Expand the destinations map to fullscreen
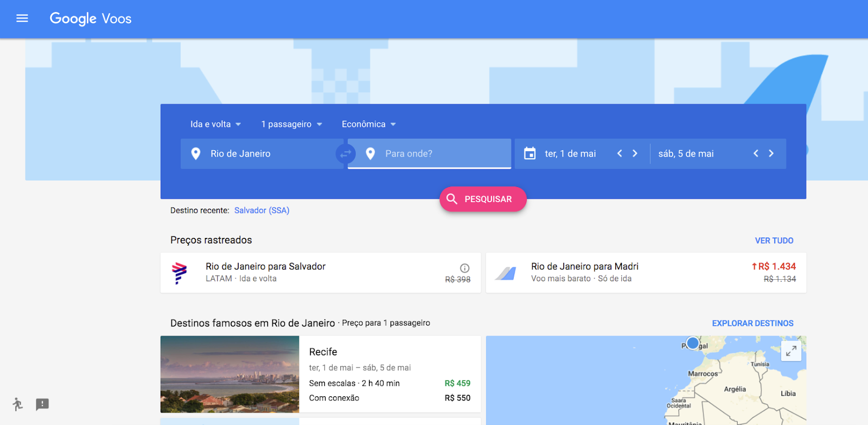The image size is (868, 425). tap(792, 351)
